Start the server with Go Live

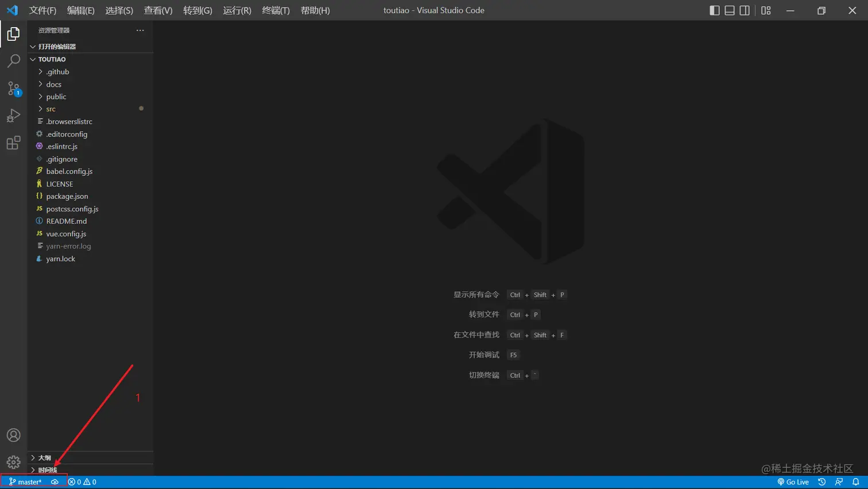click(793, 482)
